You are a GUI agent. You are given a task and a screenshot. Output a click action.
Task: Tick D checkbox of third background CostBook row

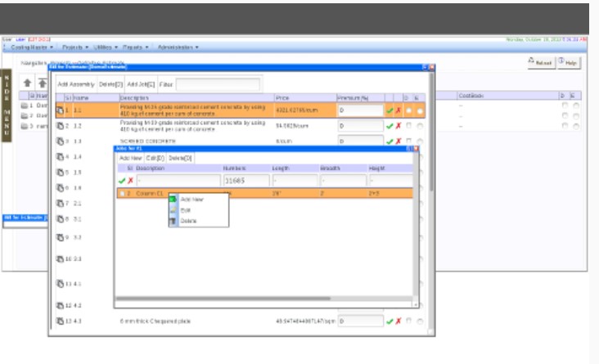pos(565,126)
